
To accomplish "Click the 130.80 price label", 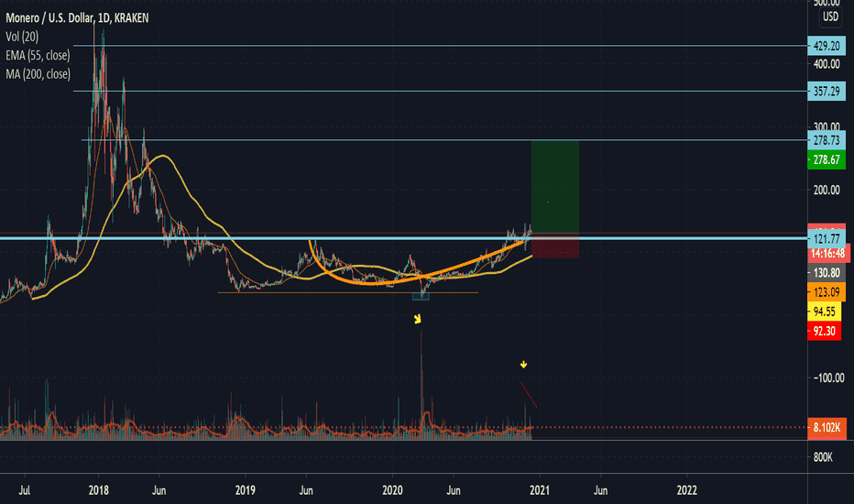I will pos(827,272).
